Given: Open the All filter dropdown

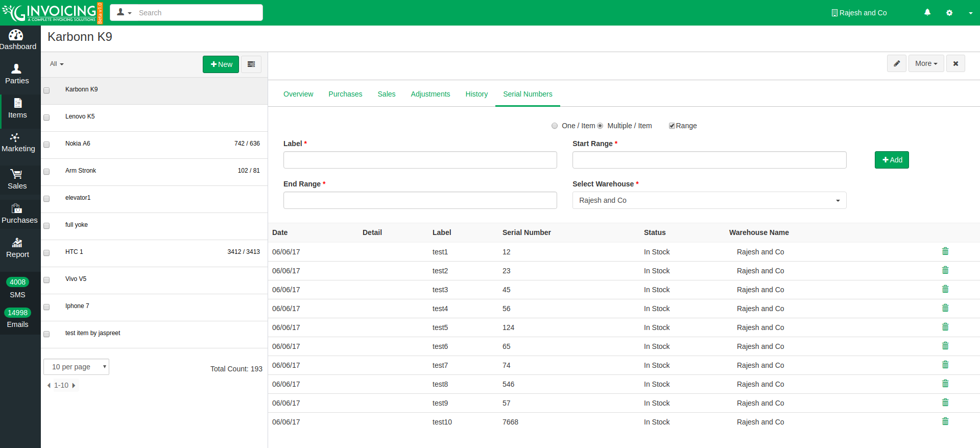Looking at the screenshot, I should tap(57, 64).
